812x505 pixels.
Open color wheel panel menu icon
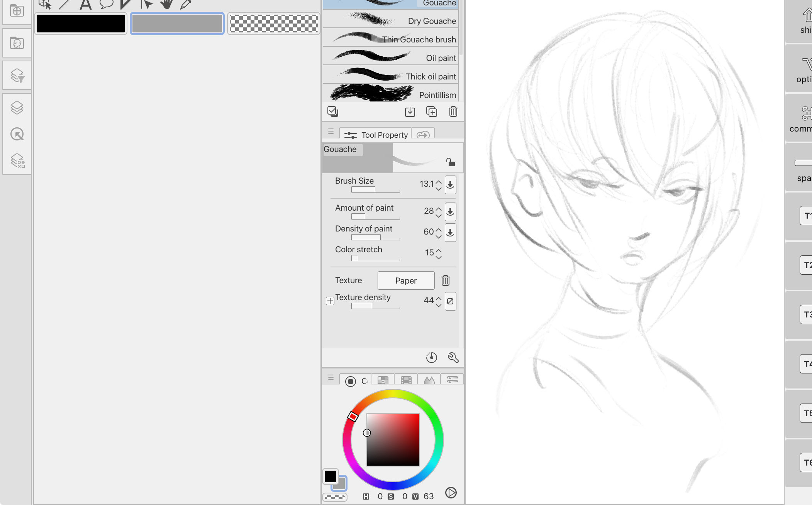coord(331,378)
